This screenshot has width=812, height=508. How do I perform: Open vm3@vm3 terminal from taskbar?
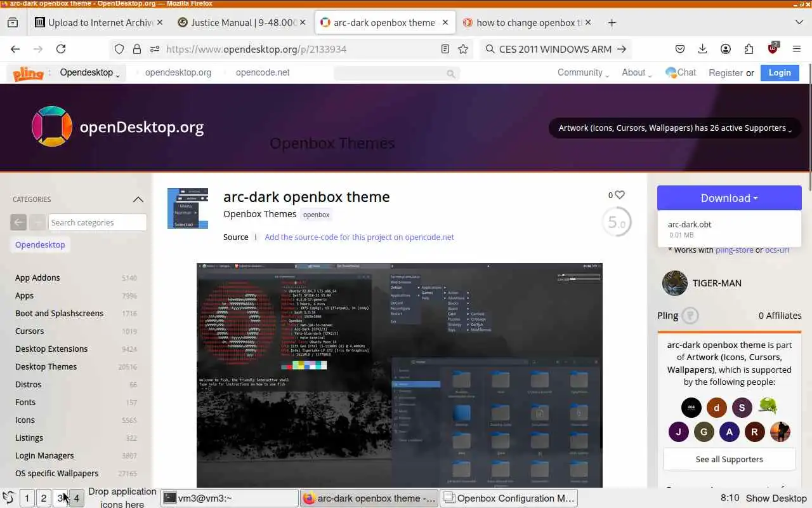point(230,498)
